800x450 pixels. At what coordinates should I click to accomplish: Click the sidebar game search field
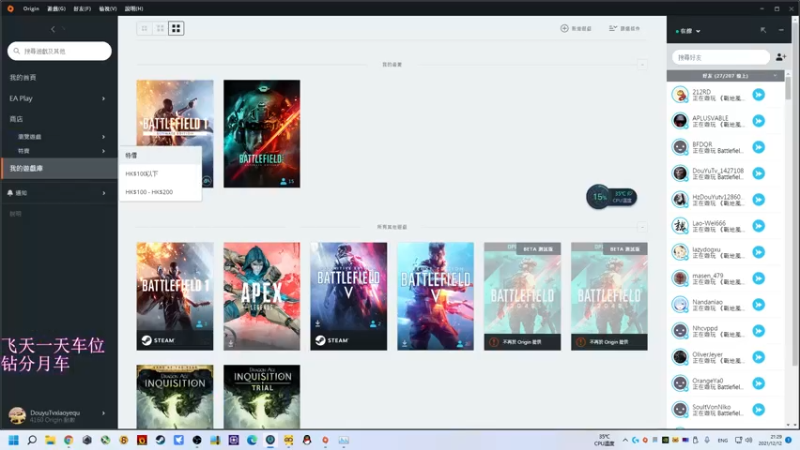click(x=59, y=51)
